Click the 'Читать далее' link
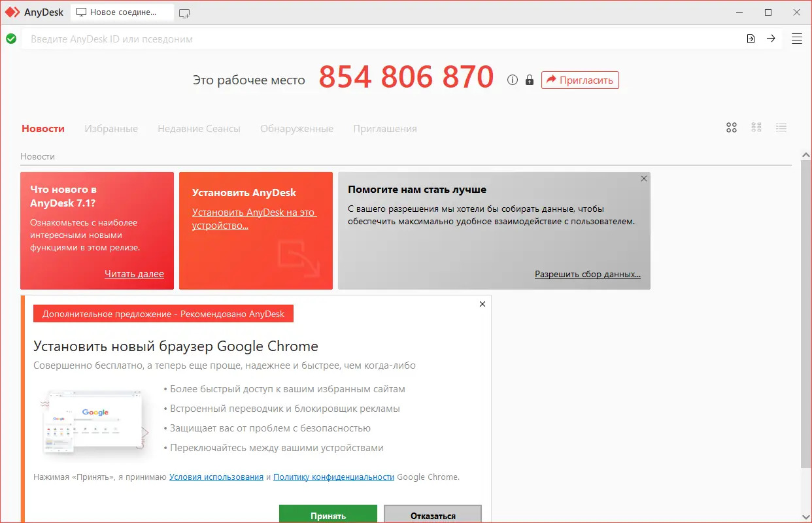This screenshot has height=523, width=812. pyautogui.click(x=134, y=274)
